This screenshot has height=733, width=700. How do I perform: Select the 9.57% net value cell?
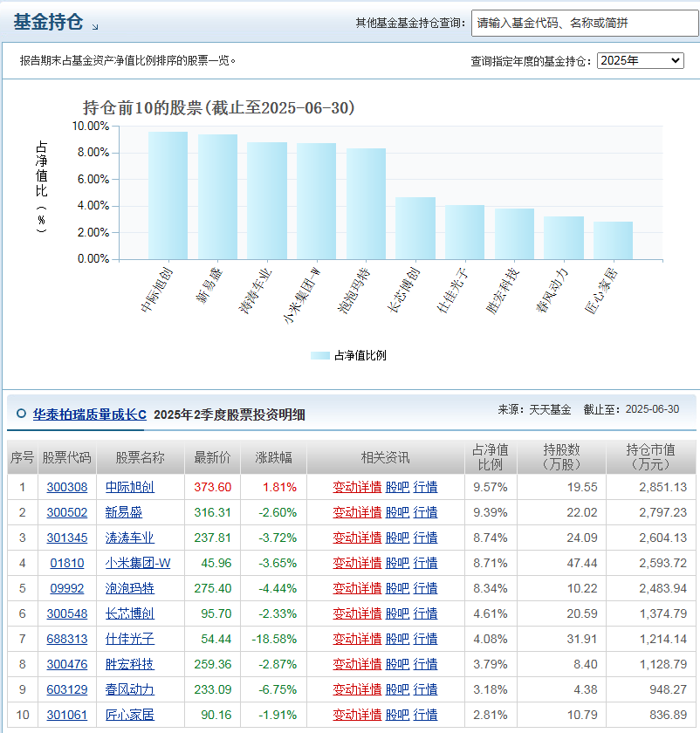pos(490,487)
